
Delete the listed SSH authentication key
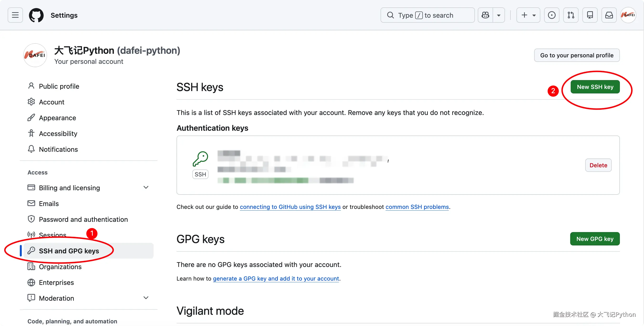click(x=598, y=165)
